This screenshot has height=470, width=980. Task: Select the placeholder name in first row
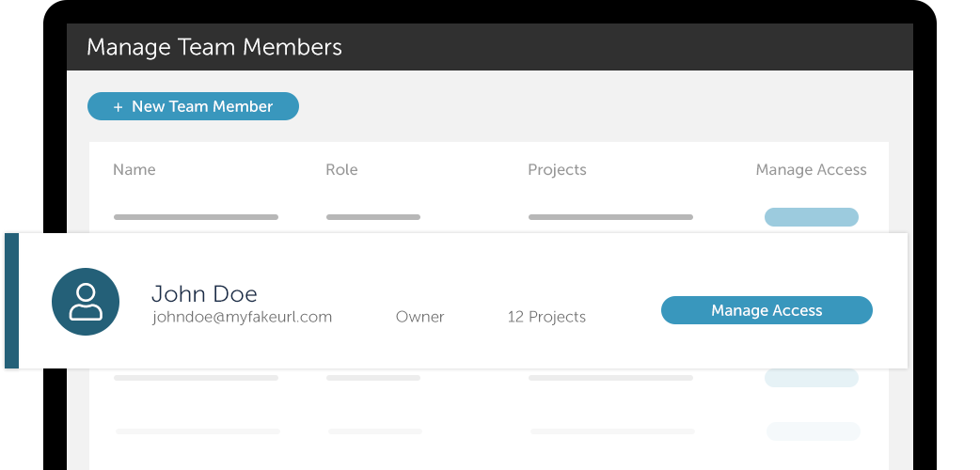coord(196,217)
